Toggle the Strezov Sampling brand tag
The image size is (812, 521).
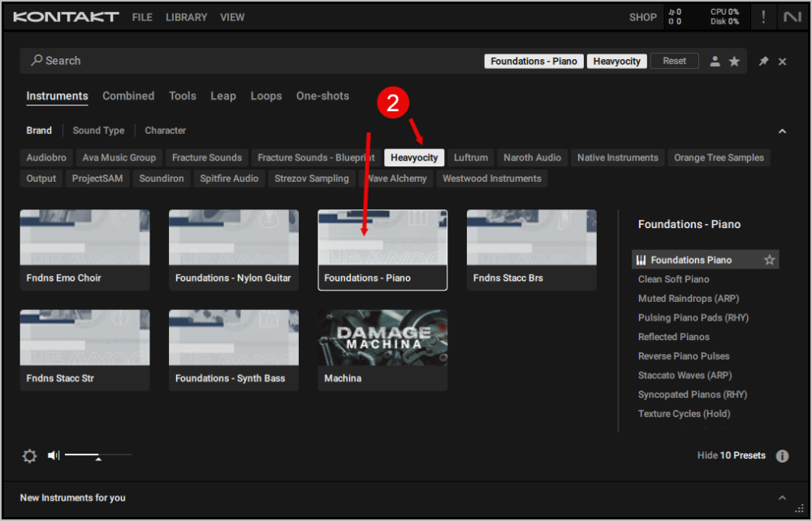tap(312, 179)
